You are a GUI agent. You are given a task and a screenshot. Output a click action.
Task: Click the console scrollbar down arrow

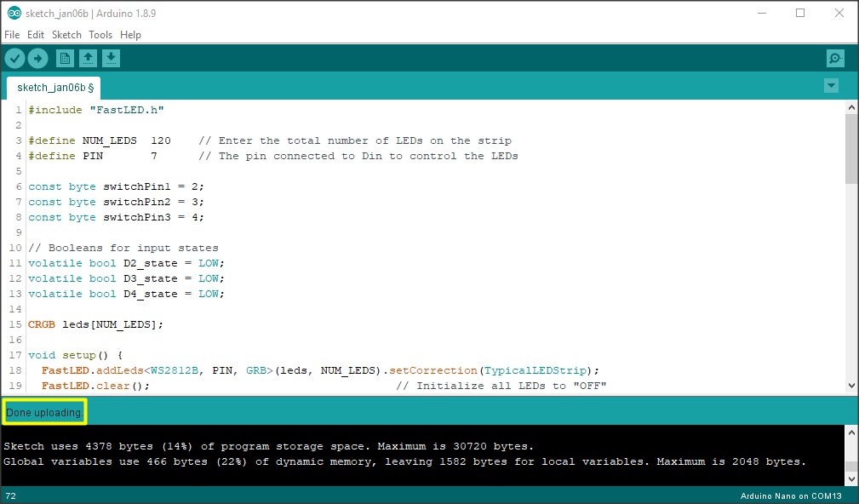[851, 478]
